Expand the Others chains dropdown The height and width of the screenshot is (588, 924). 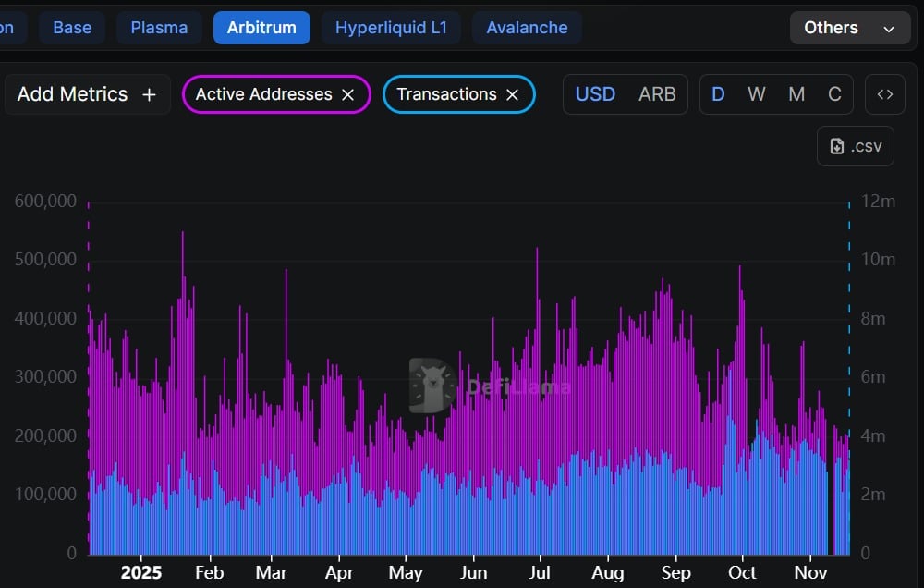[850, 28]
